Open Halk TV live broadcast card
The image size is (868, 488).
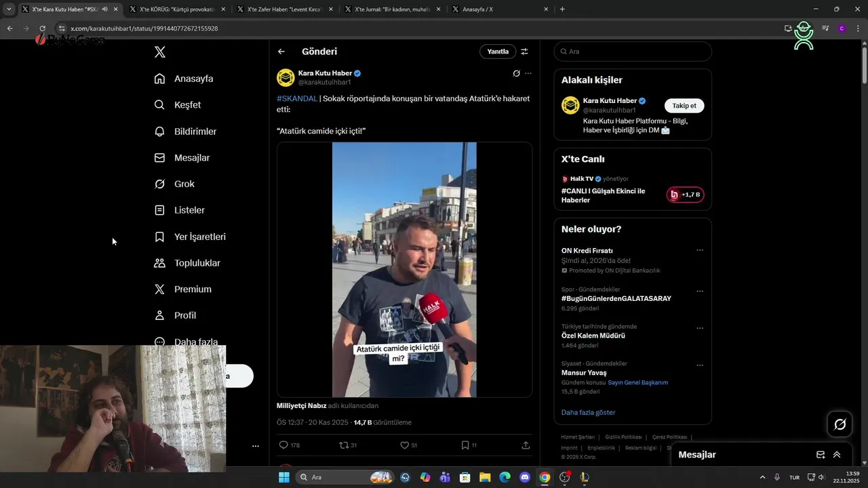(x=633, y=188)
